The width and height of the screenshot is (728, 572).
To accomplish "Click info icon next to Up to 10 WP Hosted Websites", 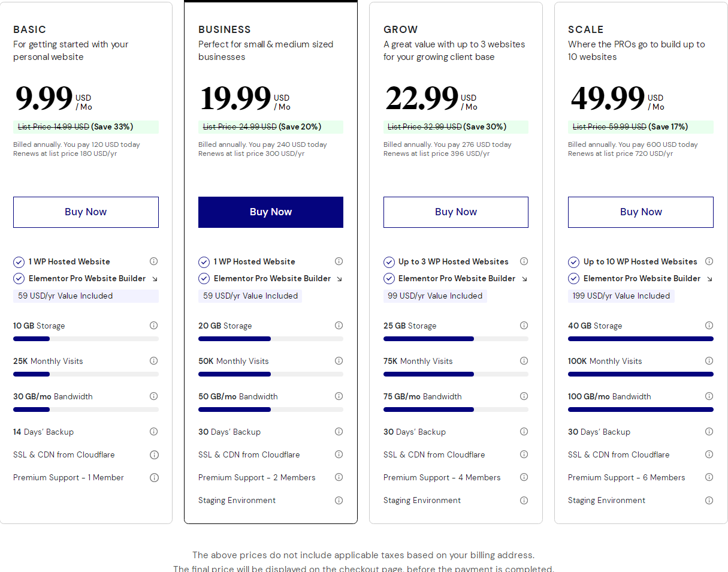I will click(709, 261).
